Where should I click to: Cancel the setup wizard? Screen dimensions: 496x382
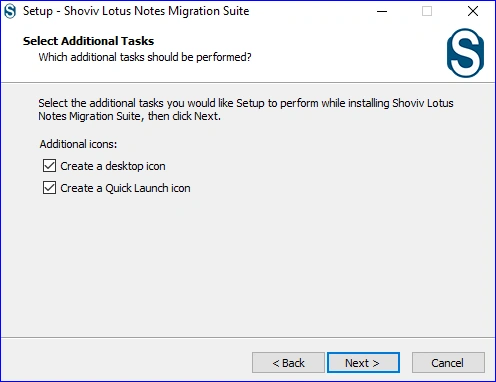[x=448, y=362]
